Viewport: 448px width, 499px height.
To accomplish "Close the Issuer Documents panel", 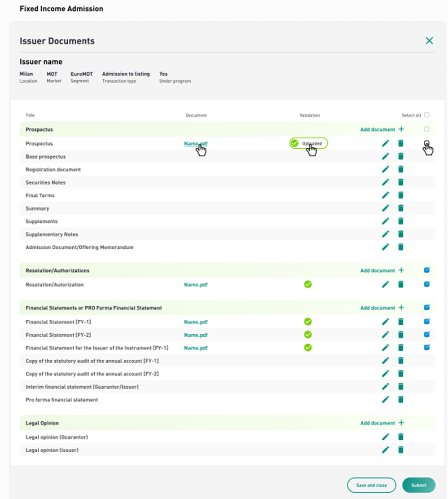I will coord(429,41).
